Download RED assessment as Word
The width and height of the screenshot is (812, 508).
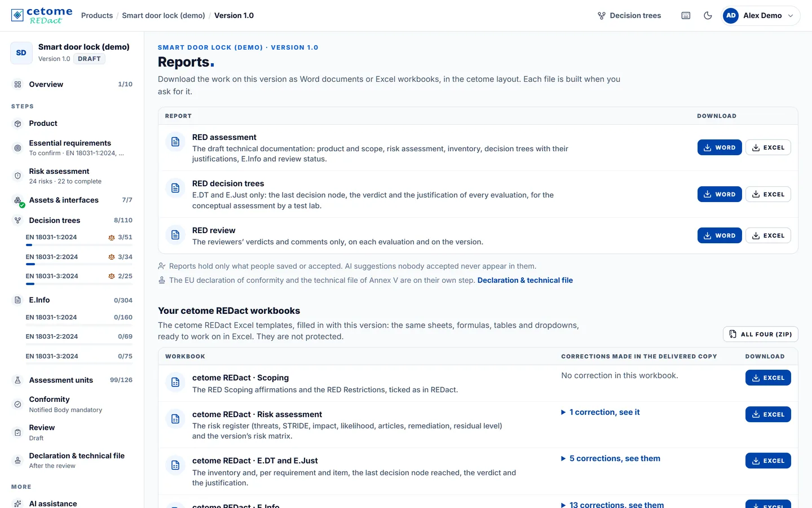720,147
